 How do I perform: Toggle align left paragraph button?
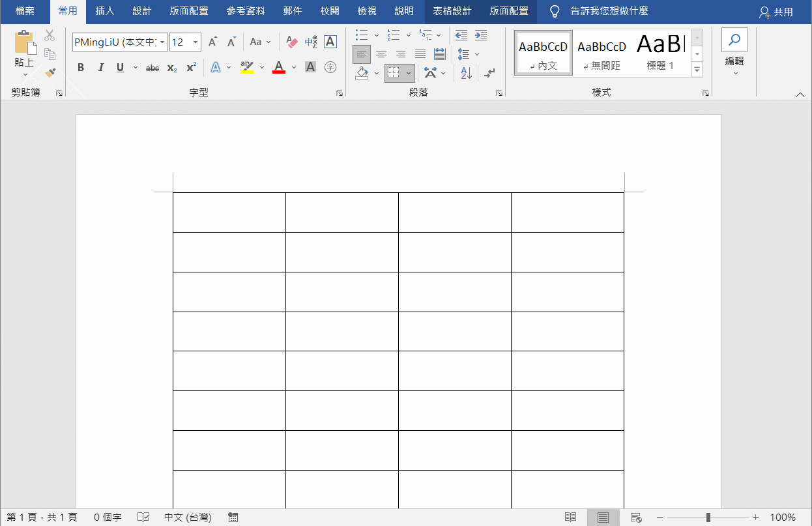(x=362, y=54)
